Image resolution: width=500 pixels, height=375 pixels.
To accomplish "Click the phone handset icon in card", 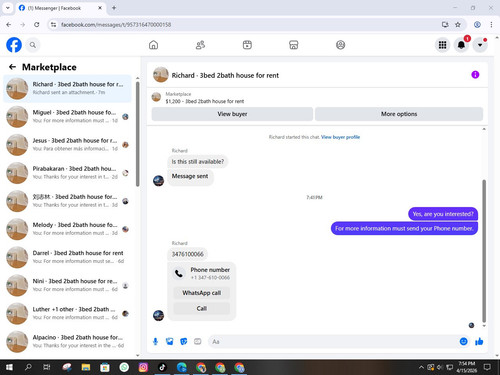I will [x=179, y=273].
